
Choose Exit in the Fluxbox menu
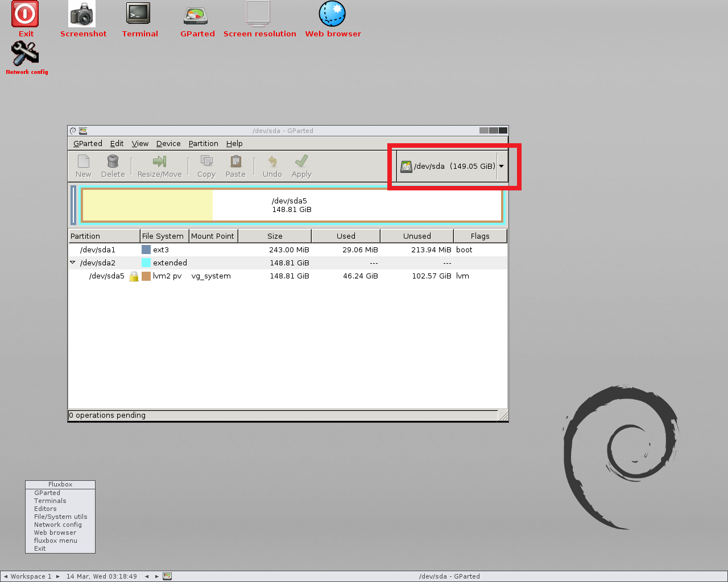point(60,548)
